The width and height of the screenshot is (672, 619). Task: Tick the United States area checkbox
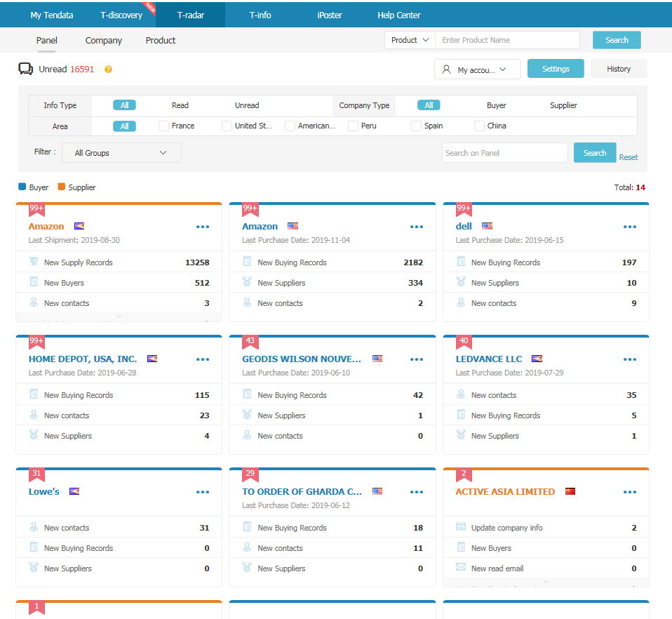(227, 126)
